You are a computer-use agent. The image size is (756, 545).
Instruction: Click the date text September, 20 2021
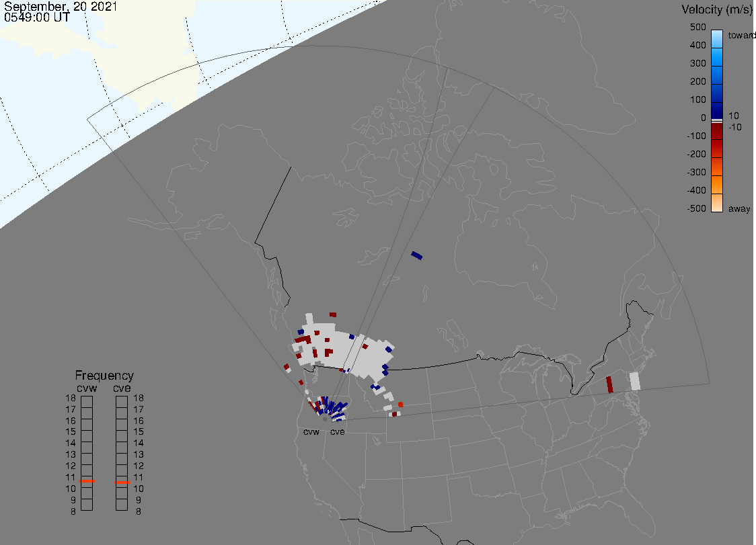pyautogui.click(x=61, y=6)
